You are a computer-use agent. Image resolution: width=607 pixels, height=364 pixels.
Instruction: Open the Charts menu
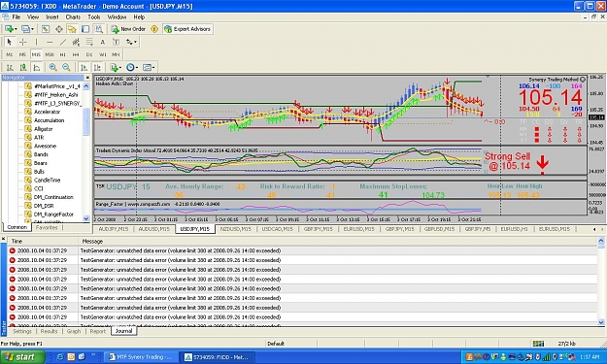click(73, 17)
